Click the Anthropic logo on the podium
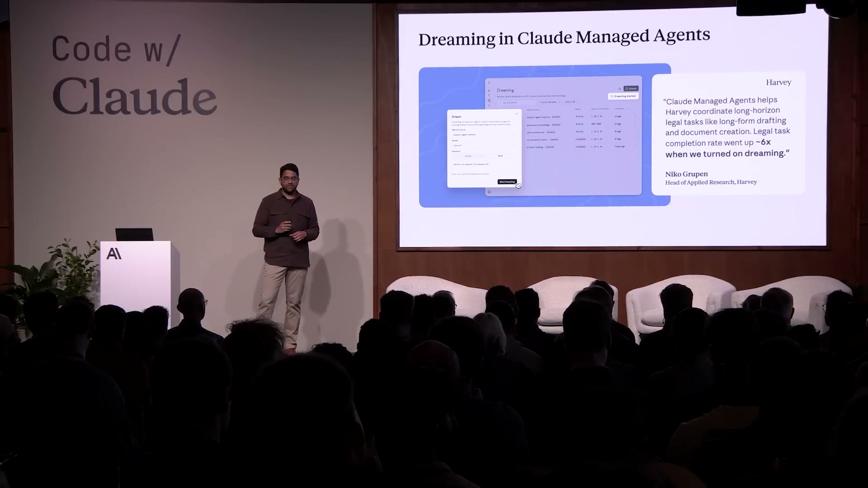Viewport: 868px width, 488px height. 114,253
